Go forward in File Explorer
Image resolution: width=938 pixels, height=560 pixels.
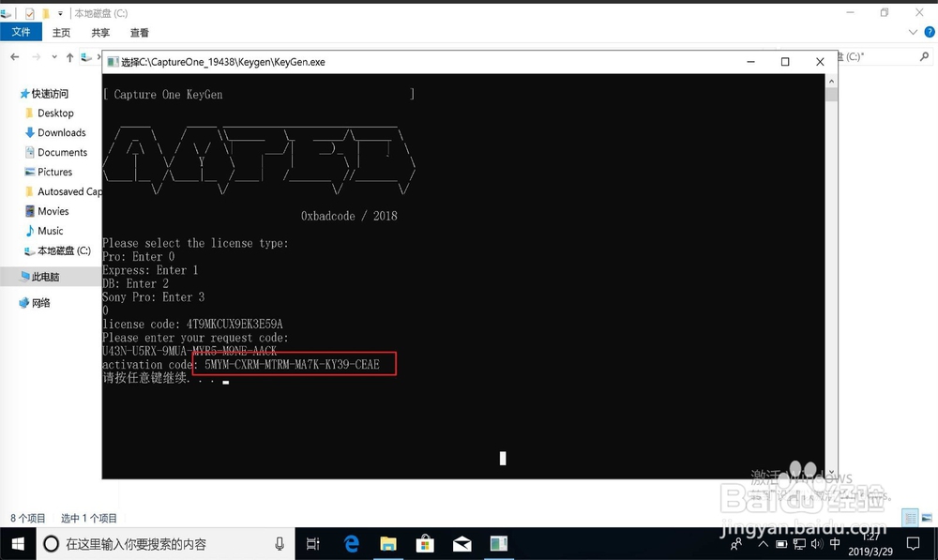click(x=36, y=57)
